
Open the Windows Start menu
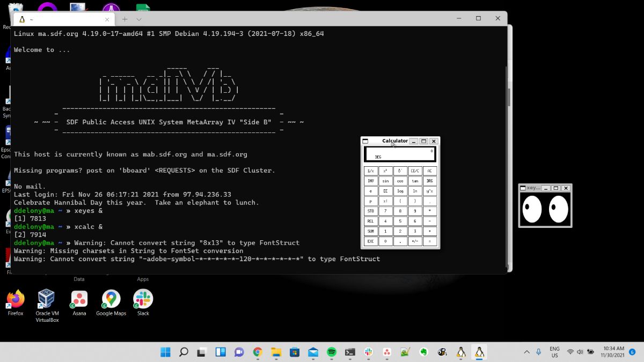[165, 352]
